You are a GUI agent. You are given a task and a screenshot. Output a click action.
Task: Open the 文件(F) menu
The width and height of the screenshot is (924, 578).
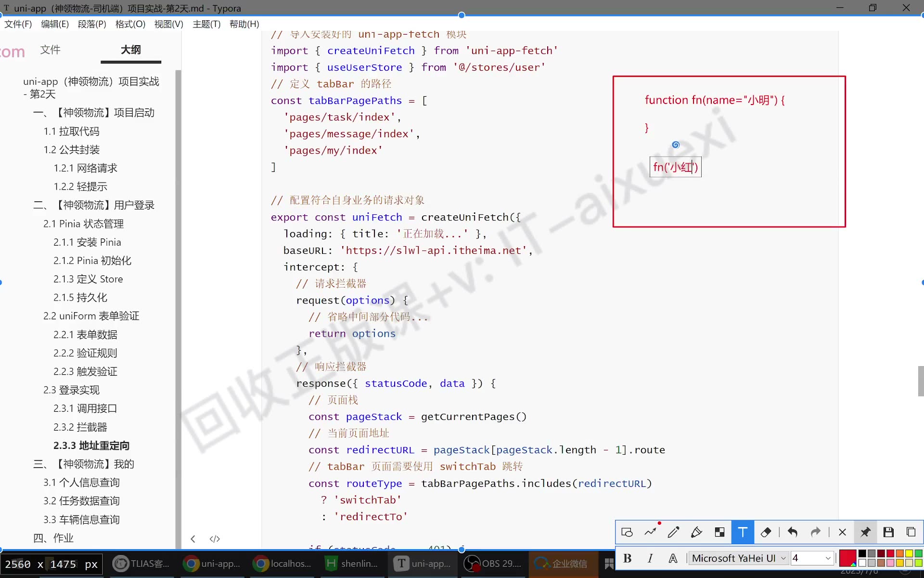[18, 24]
